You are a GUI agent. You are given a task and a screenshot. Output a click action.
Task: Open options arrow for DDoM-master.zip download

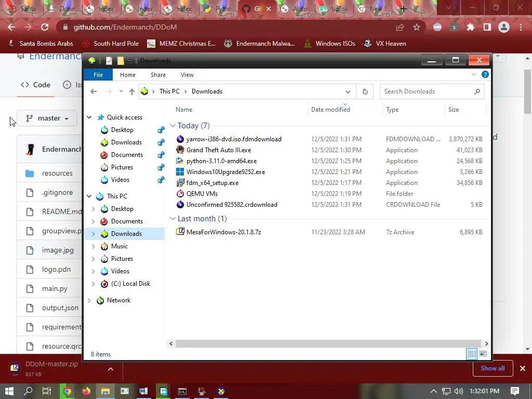coord(111,369)
